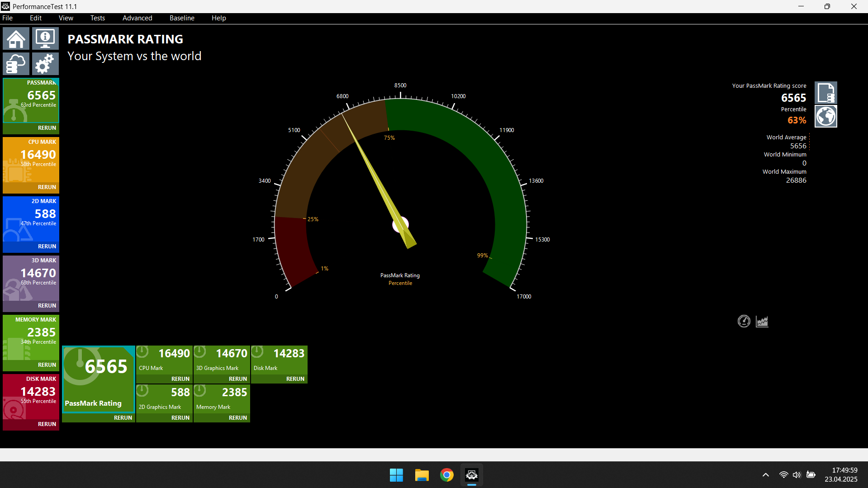
Task: Switch to the distribution chart view icon
Action: pos(762,321)
